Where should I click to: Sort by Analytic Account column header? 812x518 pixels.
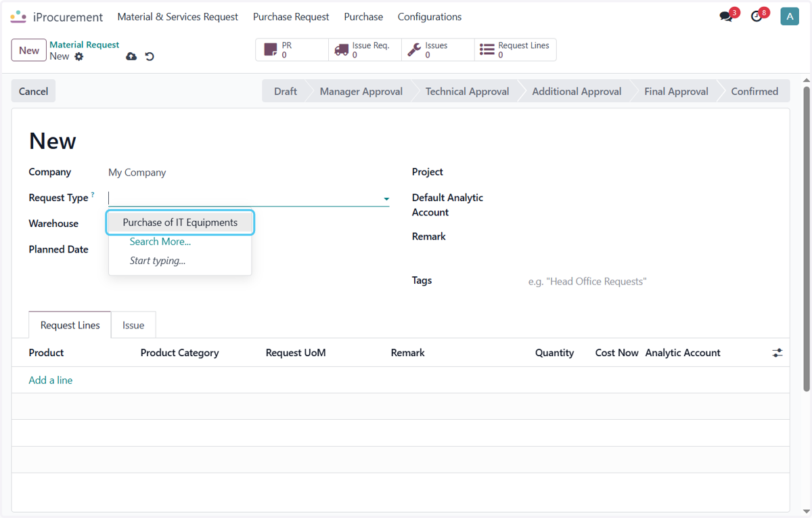pos(683,353)
